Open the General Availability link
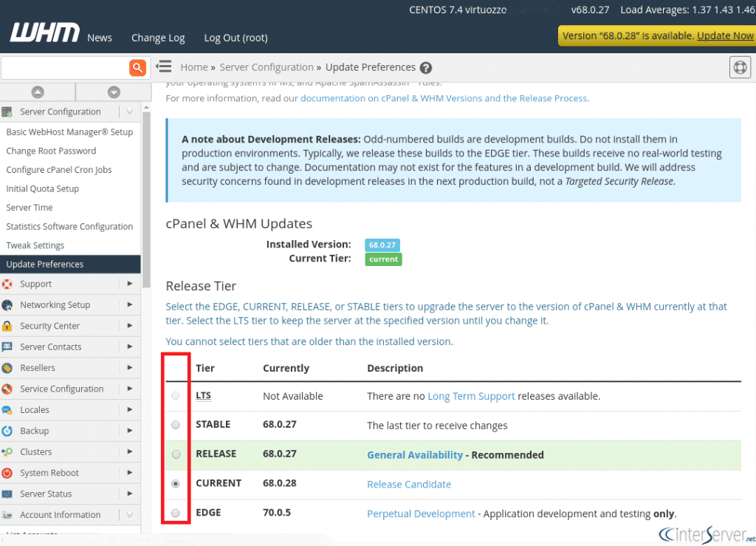 pos(415,455)
